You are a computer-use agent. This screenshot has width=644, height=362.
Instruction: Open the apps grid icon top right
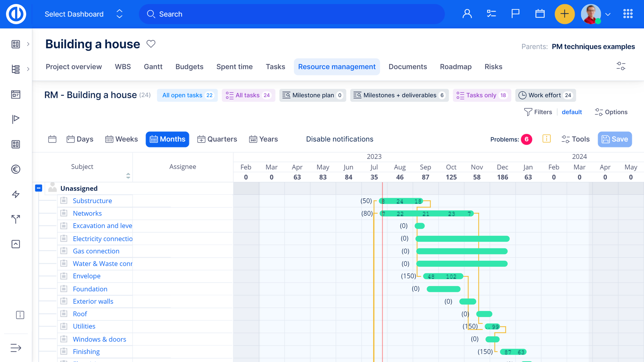[x=628, y=13]
